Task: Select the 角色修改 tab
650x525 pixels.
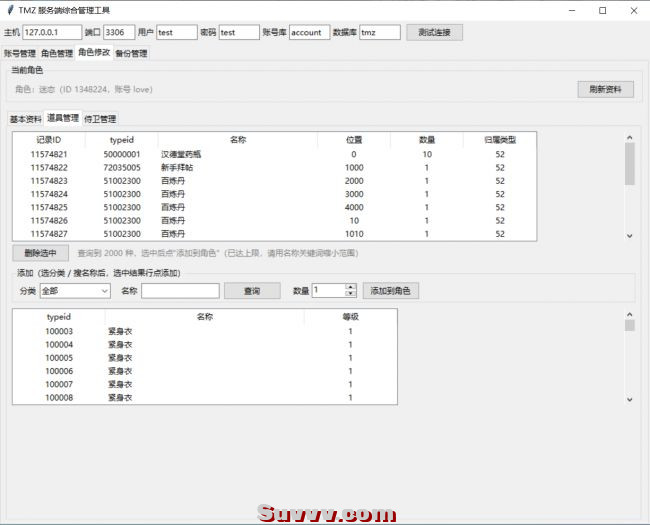Action: click(x=94, y=52)
